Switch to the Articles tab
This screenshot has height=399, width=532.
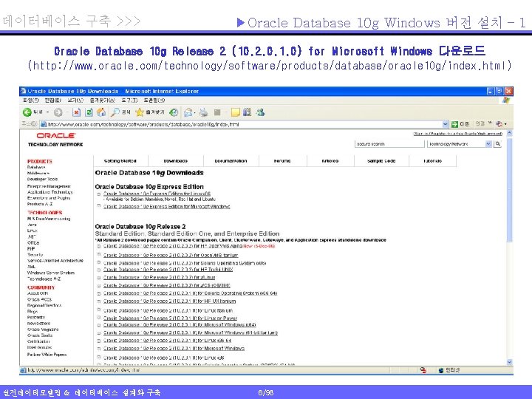coord(330,161)
